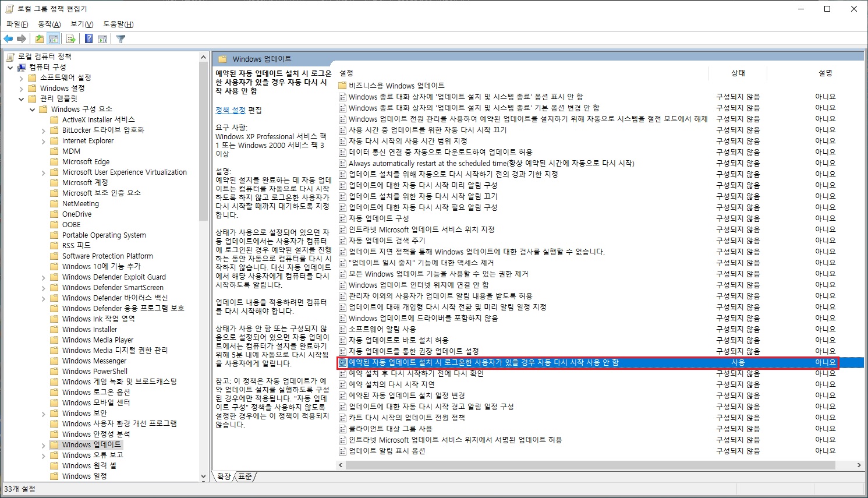Select policy 인트라넷 Microsoft 업데이트 서비스 위치 지정
Viewport: 868px width, 498px height.
click(x=421, y=229)
